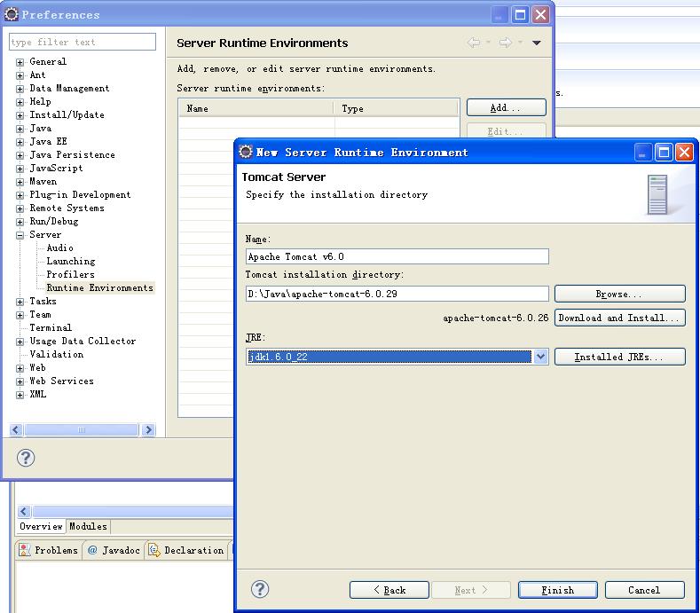Select Plug-in Development tree item

point(80,195)
